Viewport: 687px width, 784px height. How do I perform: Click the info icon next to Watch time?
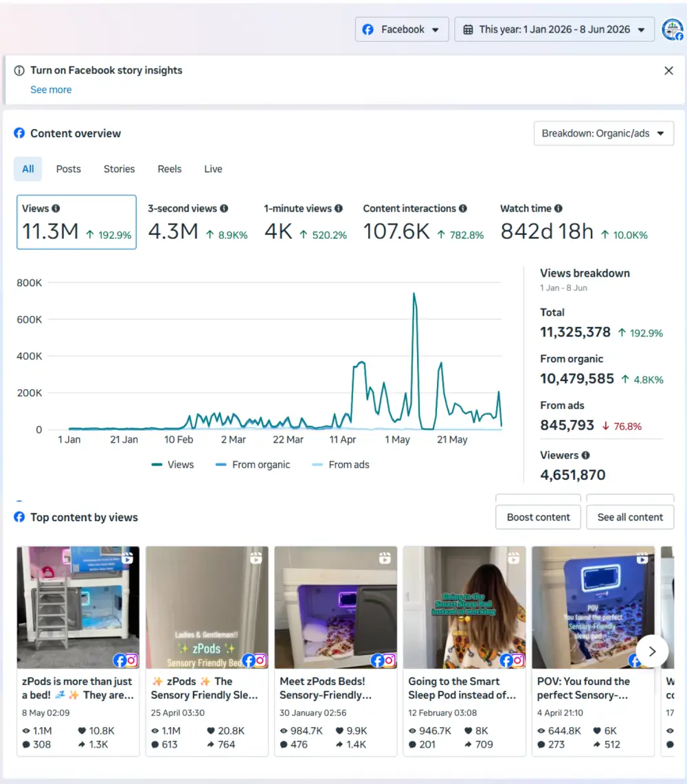point(559,209)
